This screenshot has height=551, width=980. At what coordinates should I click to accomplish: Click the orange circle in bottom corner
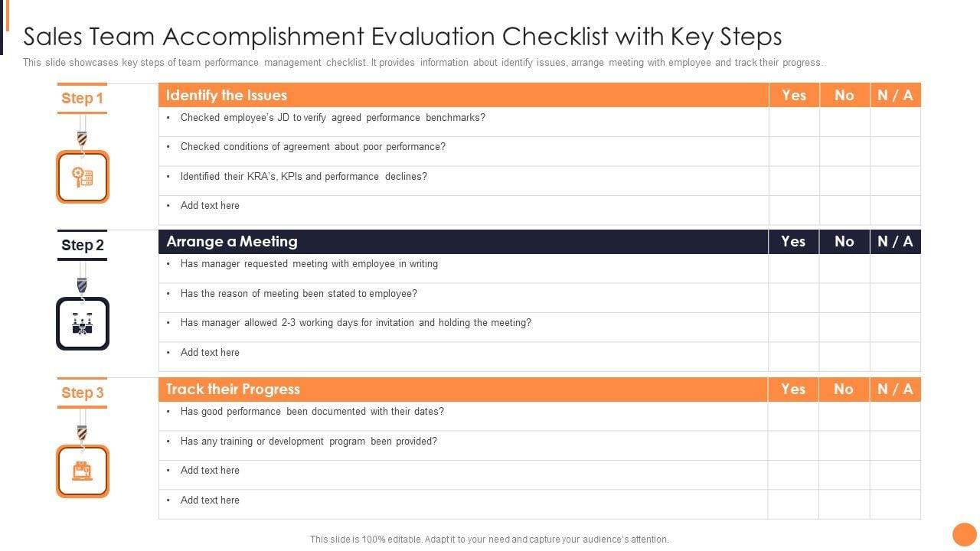click(x=964, y=535)
